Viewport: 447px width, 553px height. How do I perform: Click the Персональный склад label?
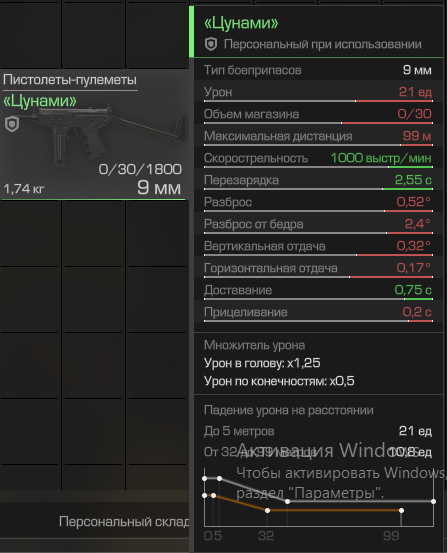124,522
